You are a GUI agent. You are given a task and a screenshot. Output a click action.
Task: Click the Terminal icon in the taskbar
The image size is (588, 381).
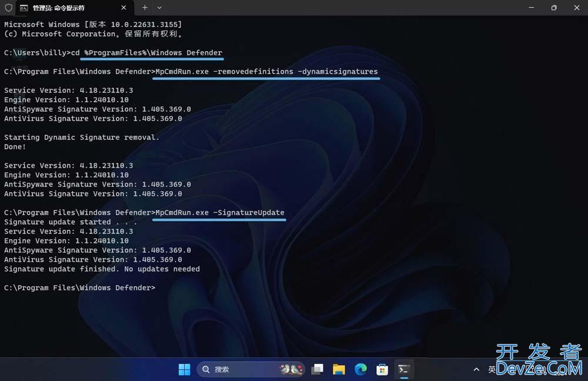(x=404, y=369)
